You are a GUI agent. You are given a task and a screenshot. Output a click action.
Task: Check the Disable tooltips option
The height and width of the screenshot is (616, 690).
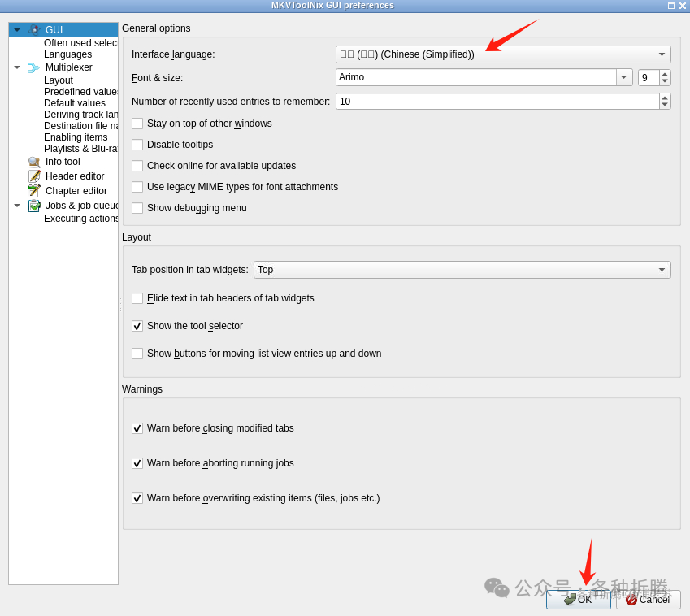click(137, 145)
